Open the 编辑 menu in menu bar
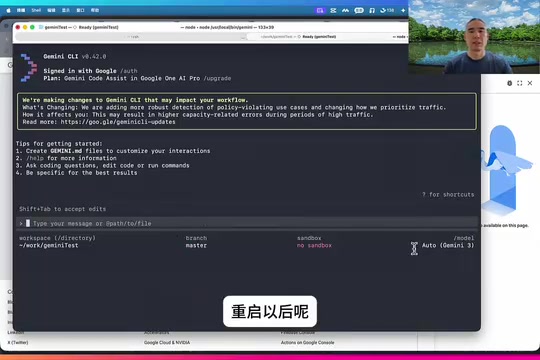This screenshot has height=360, width=540. pyautogui.click(x=51, y=10)
